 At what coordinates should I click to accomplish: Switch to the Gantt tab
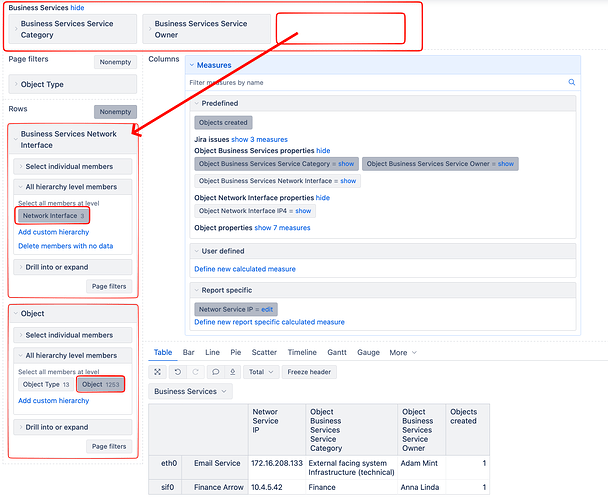click(x=337, y=353)
